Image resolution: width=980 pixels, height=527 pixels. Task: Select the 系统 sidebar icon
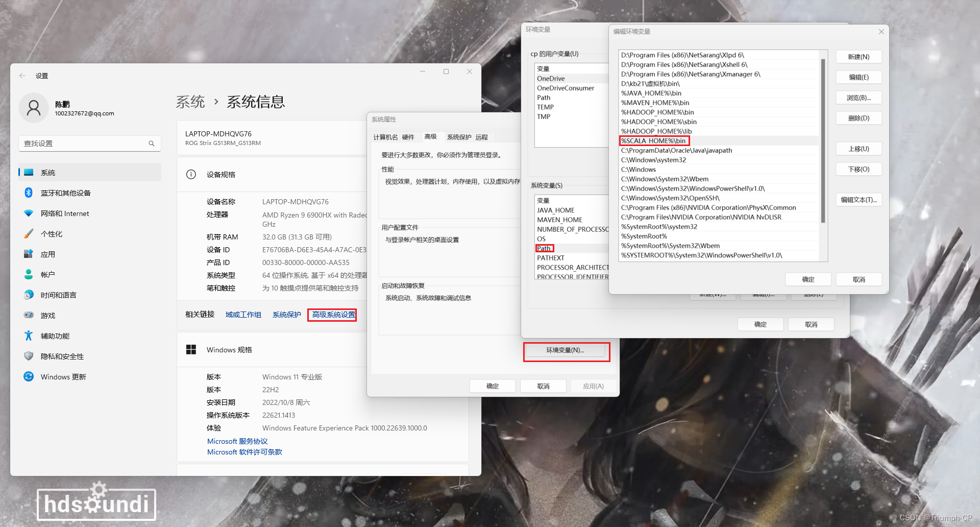[x=29, y=173]
